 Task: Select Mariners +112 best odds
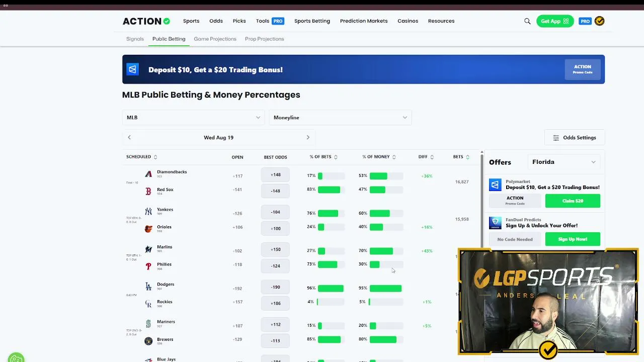coord(275,325)
